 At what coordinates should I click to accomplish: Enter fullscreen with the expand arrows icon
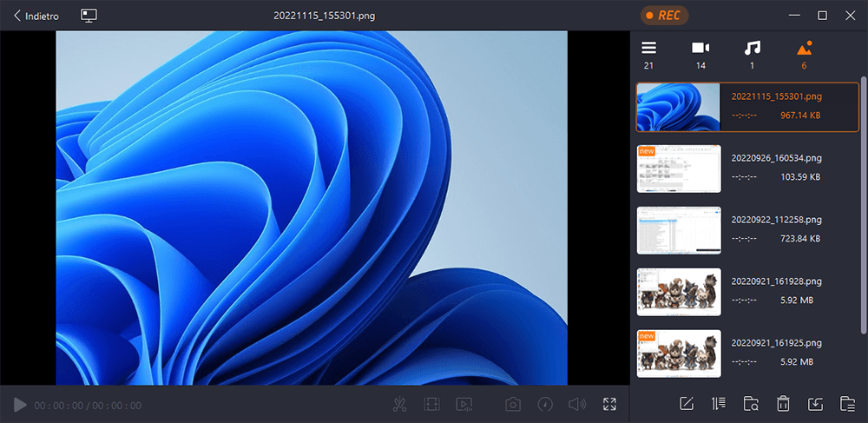click(x=609, y=405)
